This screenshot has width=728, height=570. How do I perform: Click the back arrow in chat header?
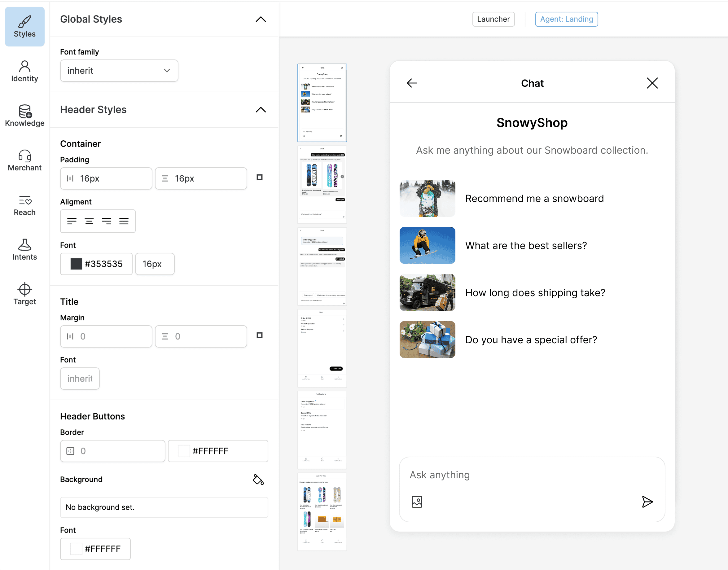tap(412, 83)
